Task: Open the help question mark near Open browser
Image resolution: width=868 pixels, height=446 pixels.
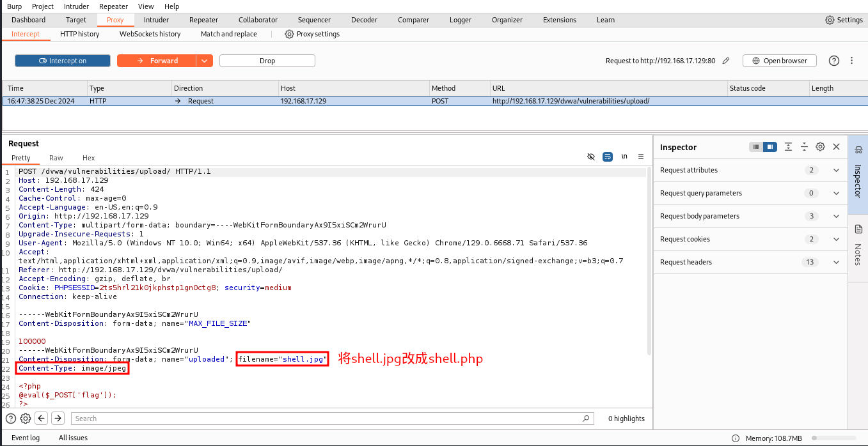Action: 833,61
